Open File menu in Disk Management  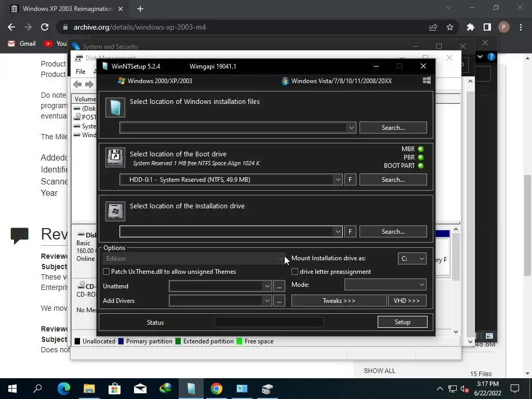pos(81,72)
